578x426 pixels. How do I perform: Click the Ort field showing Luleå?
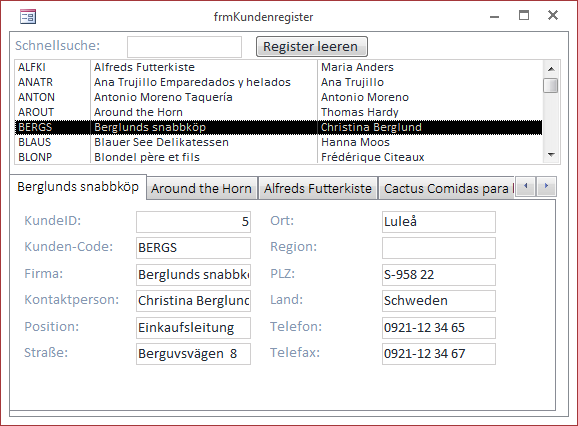tap(439, 222)
